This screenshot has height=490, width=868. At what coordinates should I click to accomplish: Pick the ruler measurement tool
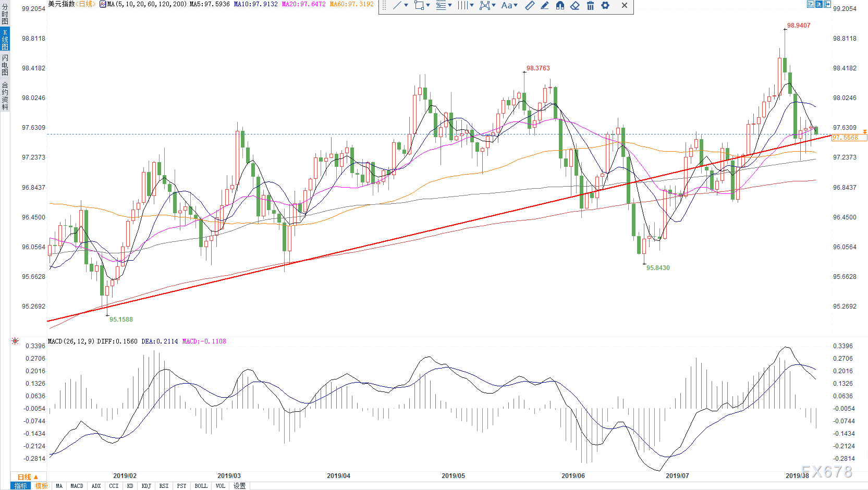[x=530, y=5]
